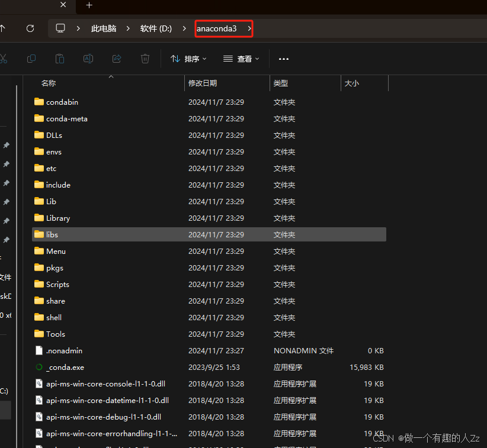Image resolution: width=487 pixels, height=448 pixels.
Task: Sort by the 类型 column header
Action: 281,83
